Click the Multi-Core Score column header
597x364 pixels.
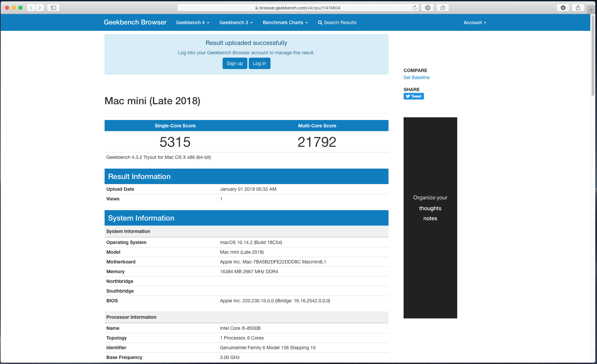pos(317,126)
